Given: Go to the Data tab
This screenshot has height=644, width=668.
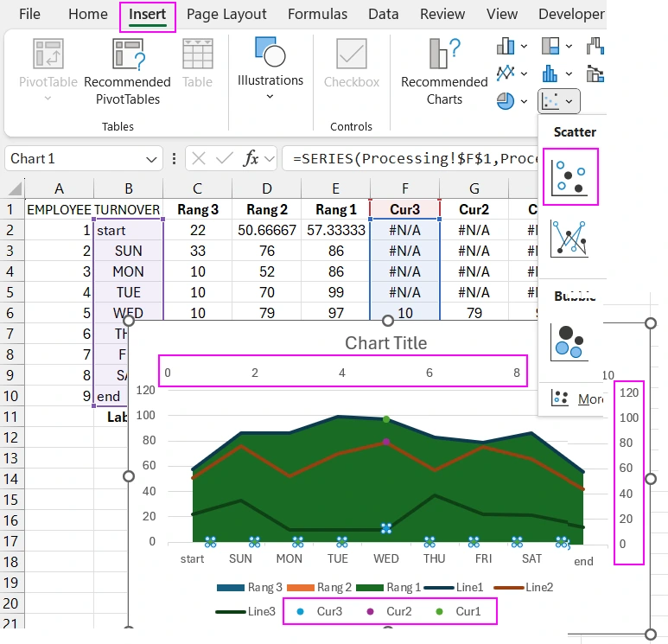Looking at the screenshot, I should 383,15.
